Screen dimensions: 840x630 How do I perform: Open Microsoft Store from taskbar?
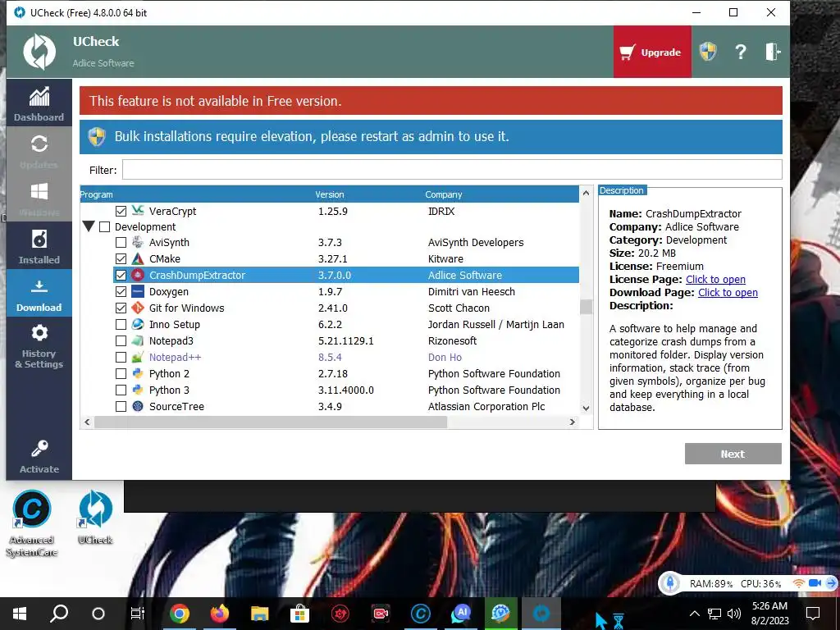[x=300, y=614]
